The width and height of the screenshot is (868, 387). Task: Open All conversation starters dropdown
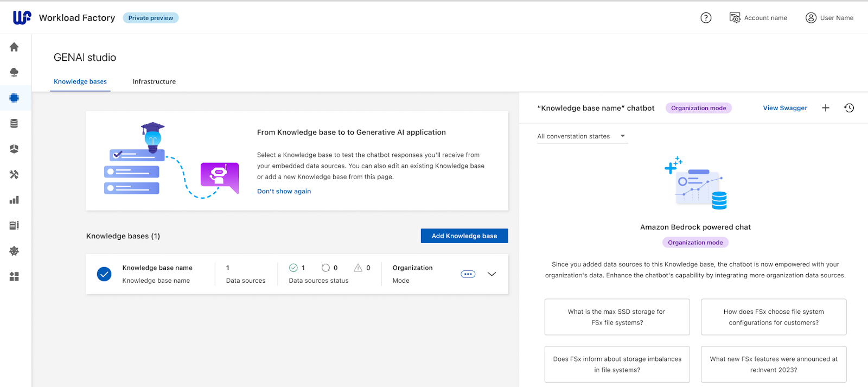pyautogui.click(x=583, y=136)
